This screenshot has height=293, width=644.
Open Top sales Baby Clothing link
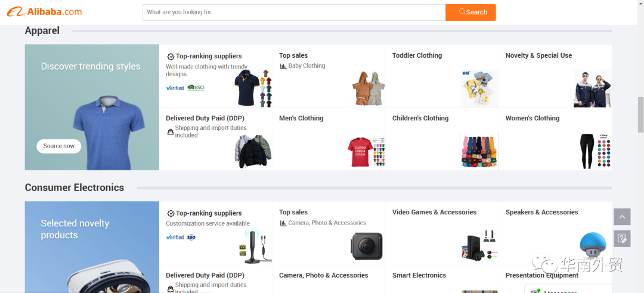point(306,66)
